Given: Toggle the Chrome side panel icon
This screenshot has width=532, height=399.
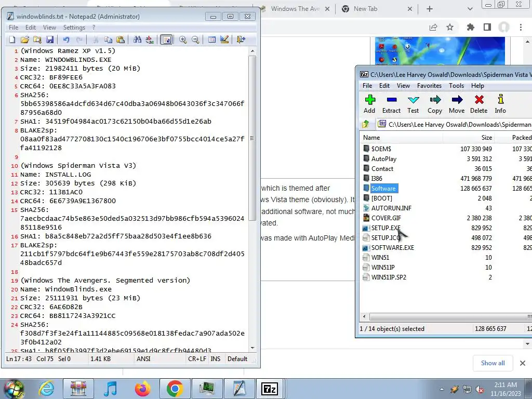Looking at the screenshot, I should (x=487, y=27).
